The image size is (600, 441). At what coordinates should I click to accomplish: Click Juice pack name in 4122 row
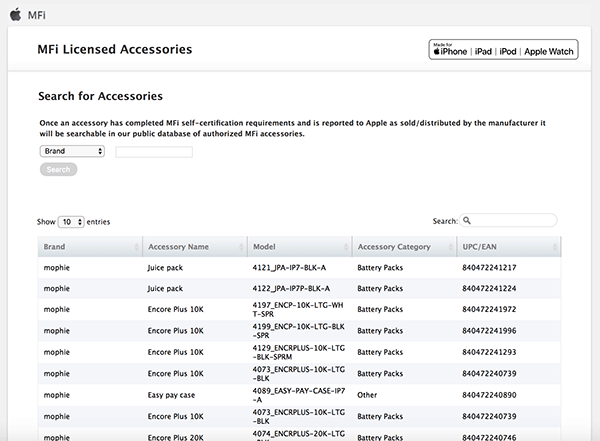click(x=165, y=288)
